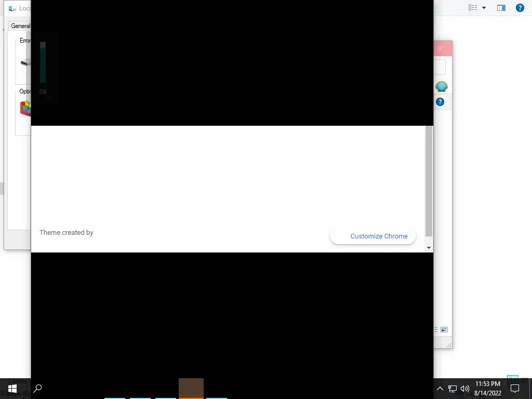Show hidden system tray icons
The height and width of the screenshot is (399, 532).
440,389
